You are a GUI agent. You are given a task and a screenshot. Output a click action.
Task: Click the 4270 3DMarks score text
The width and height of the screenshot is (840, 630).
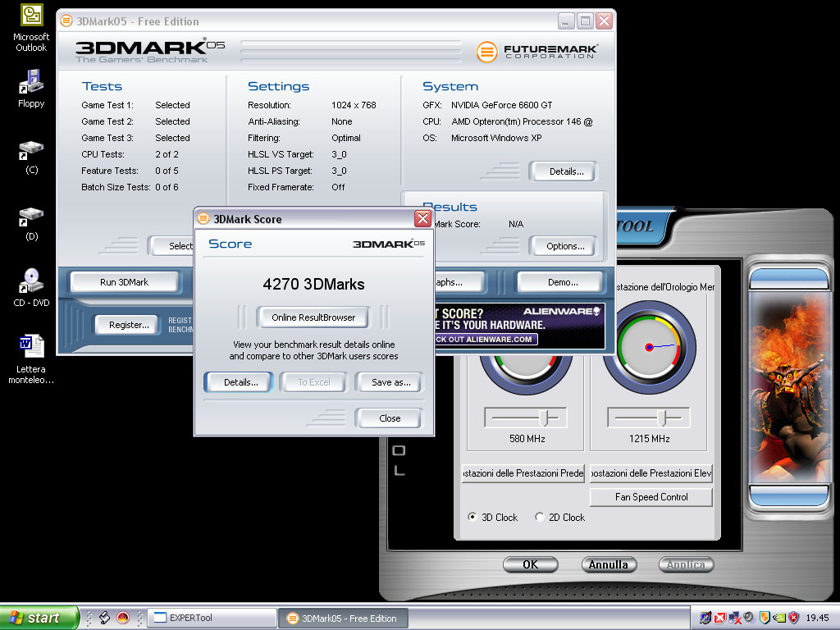coord(313,285)
